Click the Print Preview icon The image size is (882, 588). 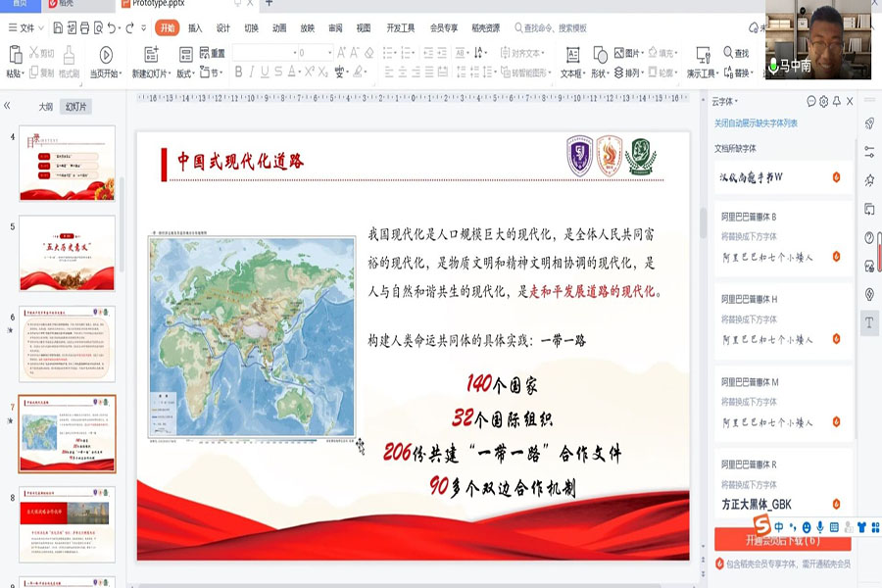(x=98, y=27)
